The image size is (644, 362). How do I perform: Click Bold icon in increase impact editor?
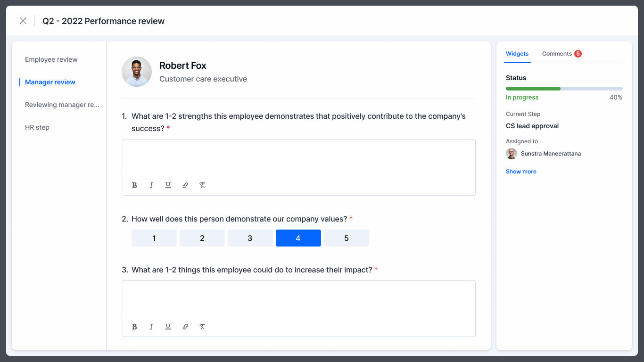pos(134,327)
